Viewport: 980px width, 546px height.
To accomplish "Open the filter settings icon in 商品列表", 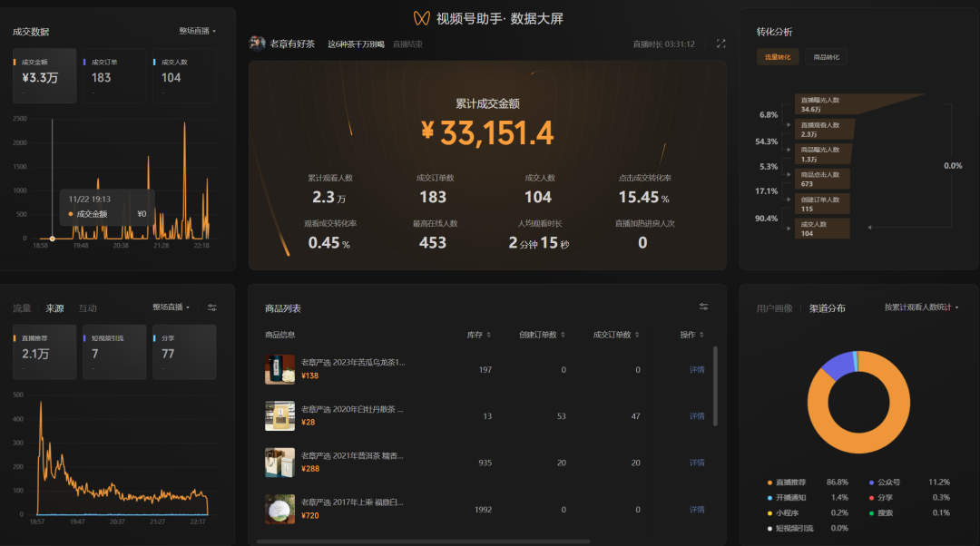I will tap(703, 307).
